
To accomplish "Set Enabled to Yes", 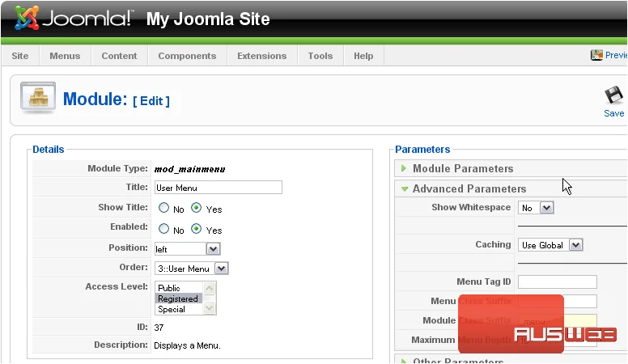I will [x=196, y=229].
